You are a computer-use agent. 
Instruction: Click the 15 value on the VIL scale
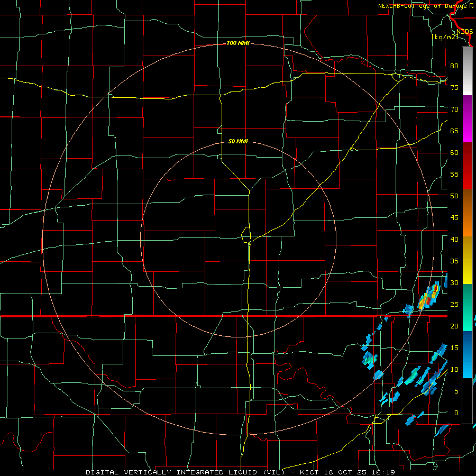click(x=454, y=348)
